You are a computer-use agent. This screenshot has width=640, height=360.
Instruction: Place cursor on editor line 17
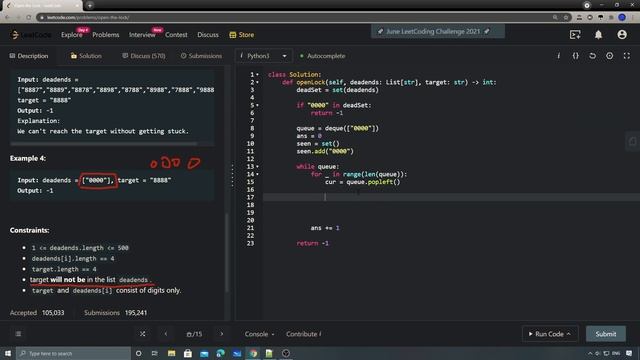[451, 197]
